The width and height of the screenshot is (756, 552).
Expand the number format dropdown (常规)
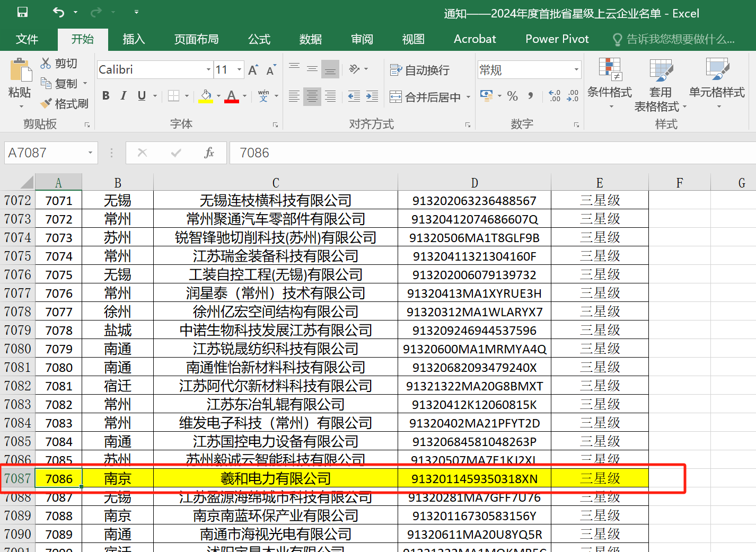pyautogui.click(x=576, y=70)
